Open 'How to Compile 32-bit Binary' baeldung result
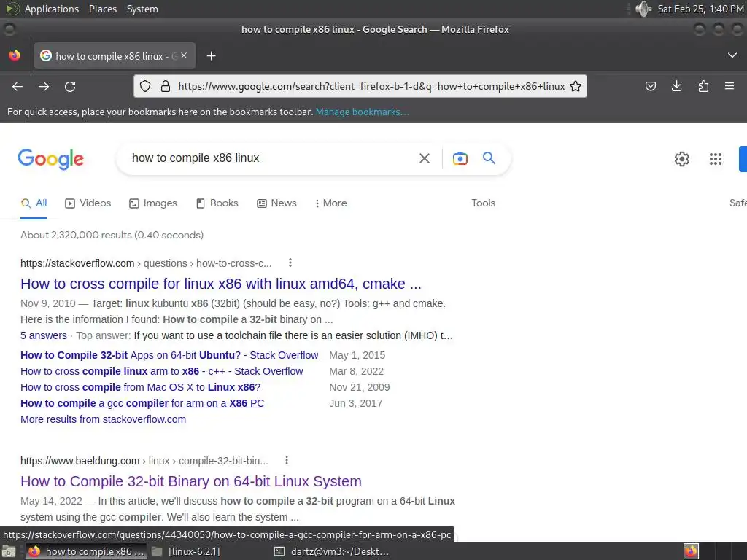Screen dimensions: 747x560 [x=190, y=481]
